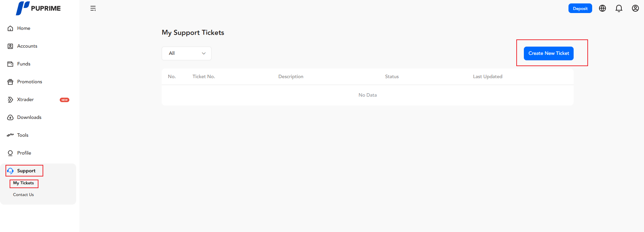644x232 pixels.
Task: Click the Downloads icon in the sidebar
Action: coord(10,118)
